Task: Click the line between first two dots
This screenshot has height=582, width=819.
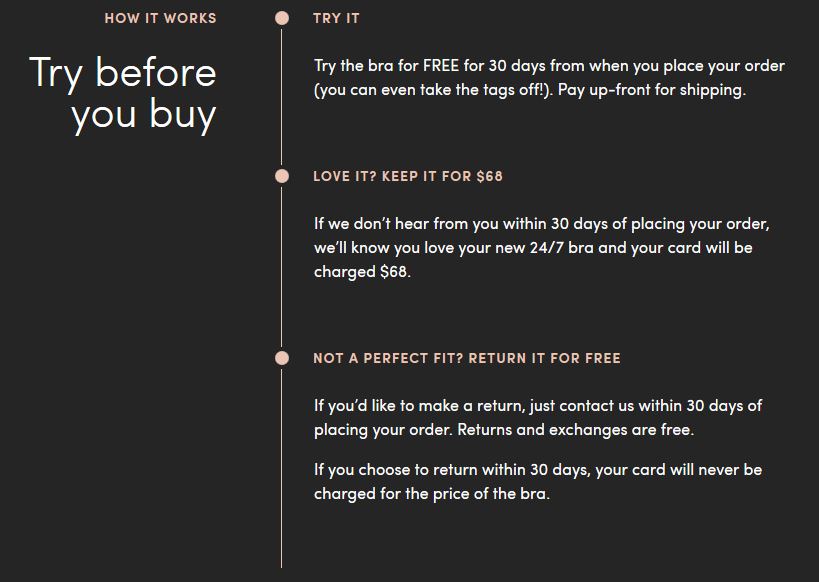Action: click(282, 97)
